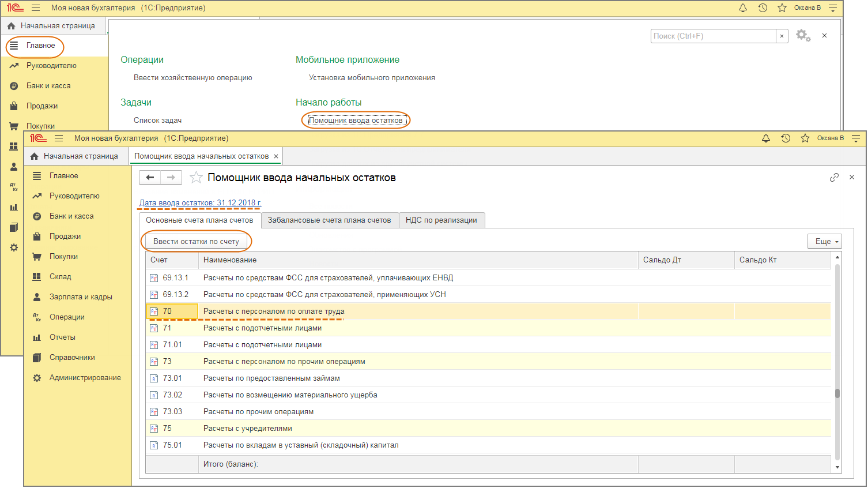Open Банк и касса section in front window
This screenshot has height=488, width=868.
(x=71, y=216)
